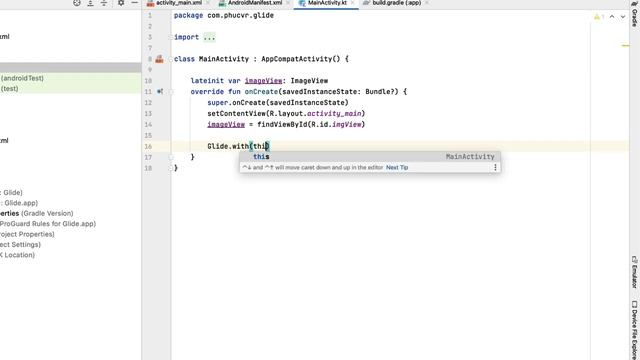Select the (androidTest) package in project tree
Image resolution: width=640 pixels, height=360 pixels.
tap(22, 78)
